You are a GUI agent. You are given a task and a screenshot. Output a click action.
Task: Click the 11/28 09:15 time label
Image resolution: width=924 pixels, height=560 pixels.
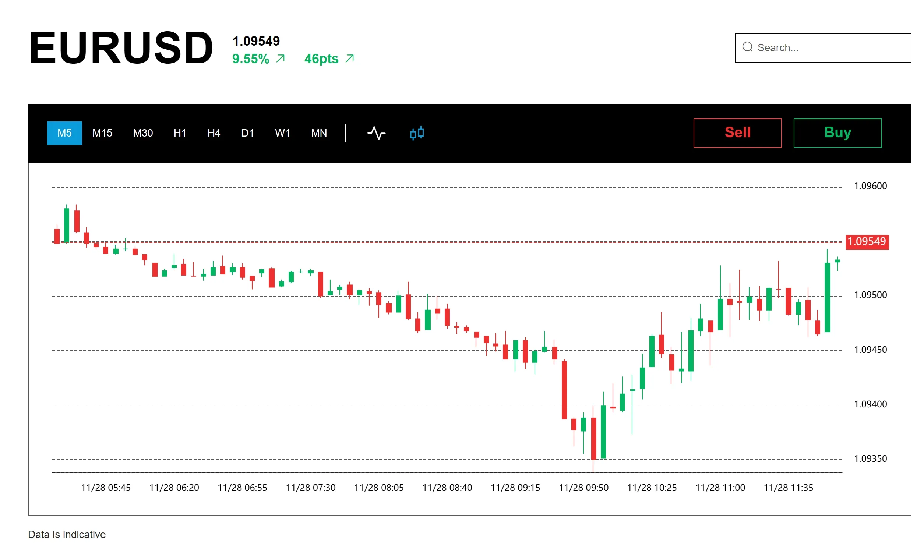coord(515,488)
